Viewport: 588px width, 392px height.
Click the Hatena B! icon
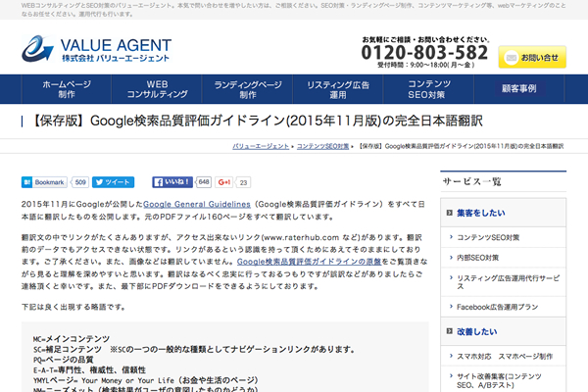click(26, 182)
